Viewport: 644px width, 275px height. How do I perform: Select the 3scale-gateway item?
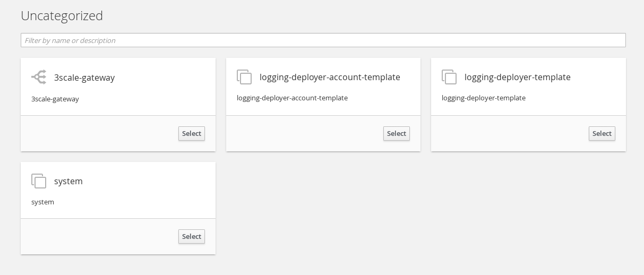191,134
